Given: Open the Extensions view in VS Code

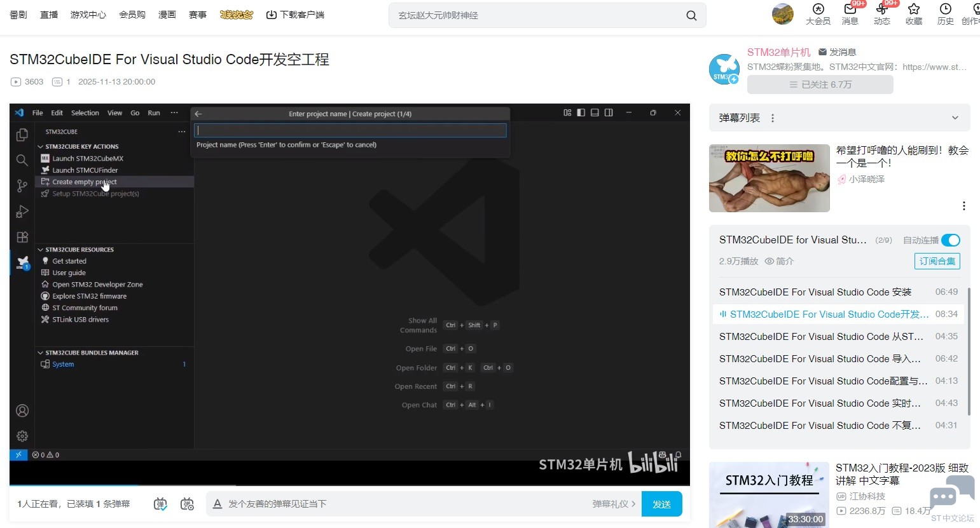Looking at the screenshot, I should 22,237.
